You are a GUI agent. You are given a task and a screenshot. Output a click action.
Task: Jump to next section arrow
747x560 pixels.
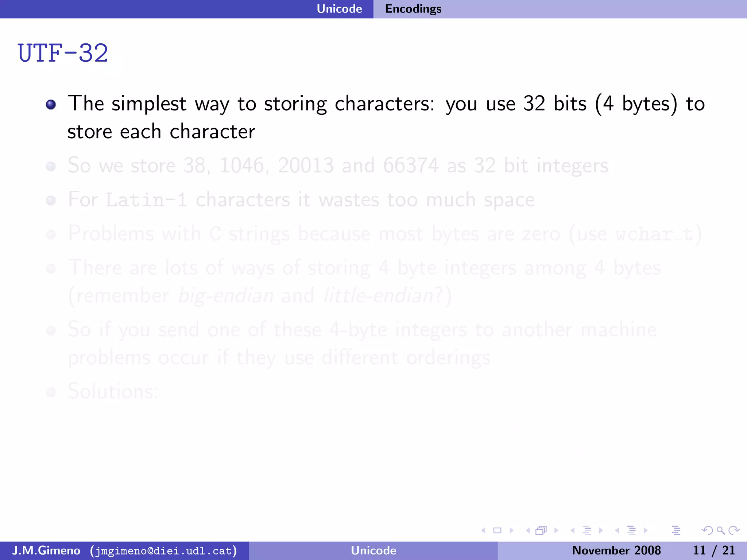646,530
